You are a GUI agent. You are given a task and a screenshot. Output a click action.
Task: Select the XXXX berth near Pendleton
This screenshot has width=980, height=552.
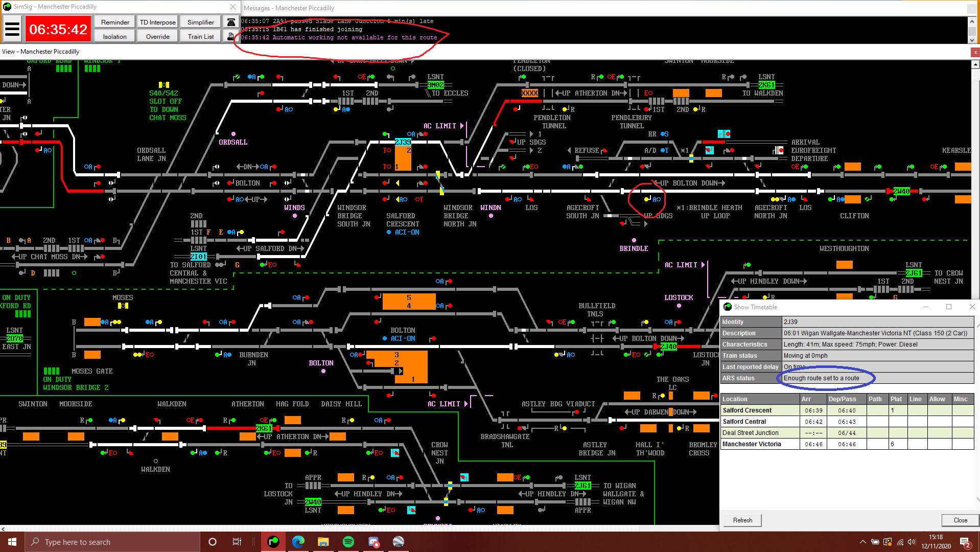click(x=530, y=93)
